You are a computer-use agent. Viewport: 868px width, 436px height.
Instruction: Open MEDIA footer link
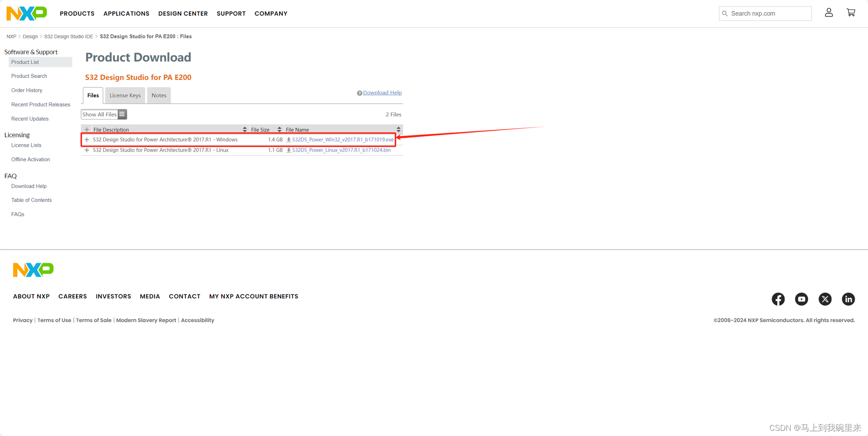point(150,297)
